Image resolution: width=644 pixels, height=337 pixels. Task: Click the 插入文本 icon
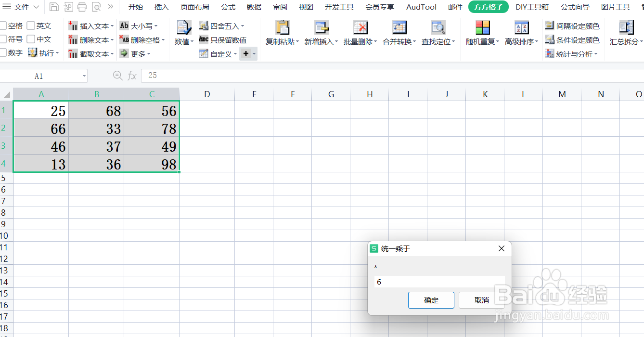(x=73, y=26)
